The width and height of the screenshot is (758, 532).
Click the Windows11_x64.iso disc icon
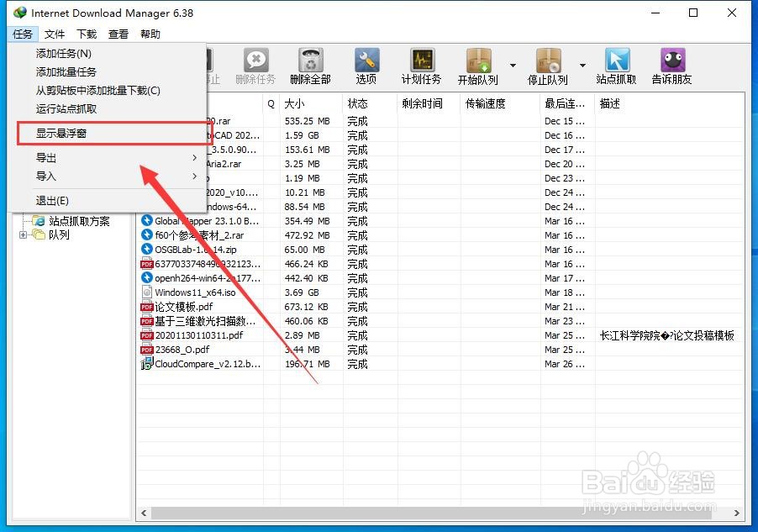tap(147, 292)
